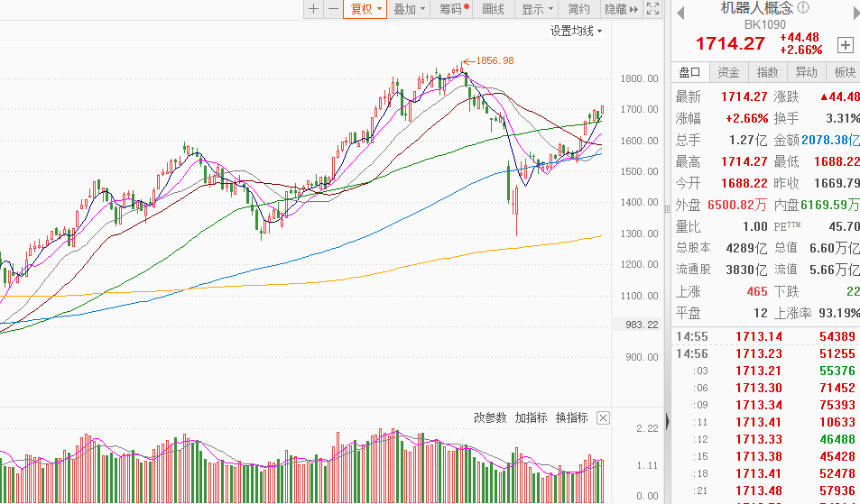Collapse the side panel using the splitter arrow
The height and width of the screenshot is (504, 860).
(x=666, y=420)
